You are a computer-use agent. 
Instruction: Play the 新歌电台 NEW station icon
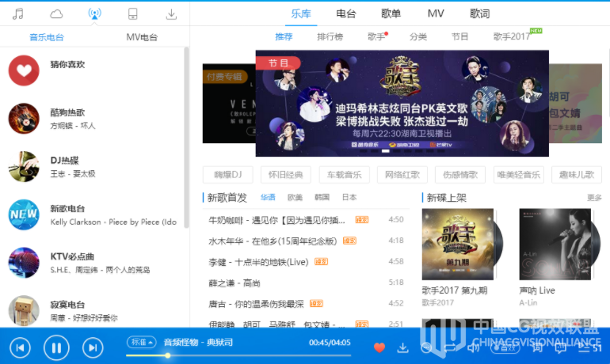coord(24,214)
